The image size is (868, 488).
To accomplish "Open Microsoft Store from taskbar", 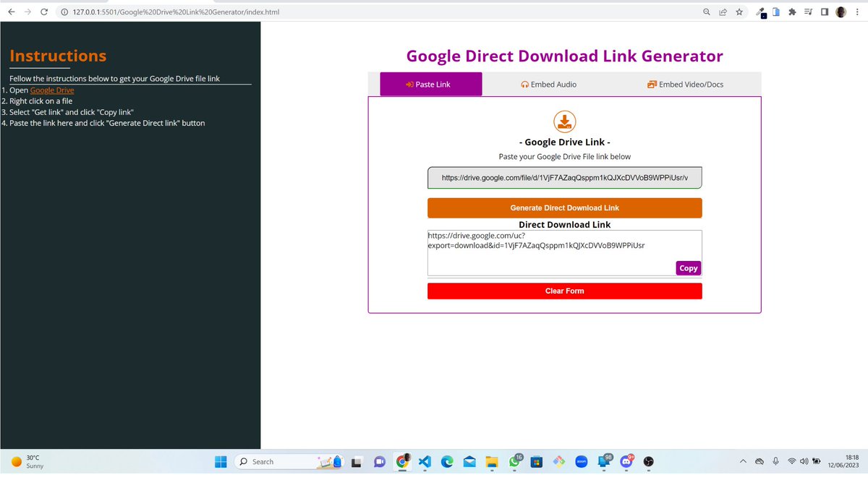I will pyautogui.click(x=536, y=462).
